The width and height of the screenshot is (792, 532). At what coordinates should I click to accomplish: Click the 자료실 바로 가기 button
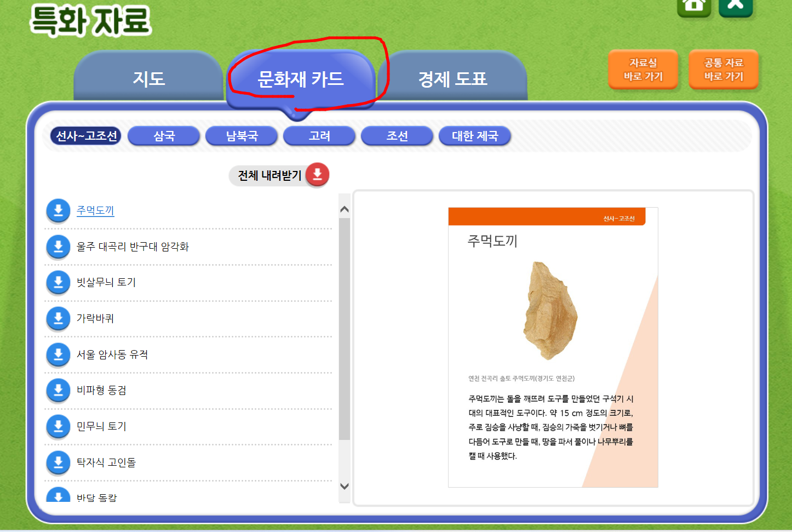tap(643, 70)
